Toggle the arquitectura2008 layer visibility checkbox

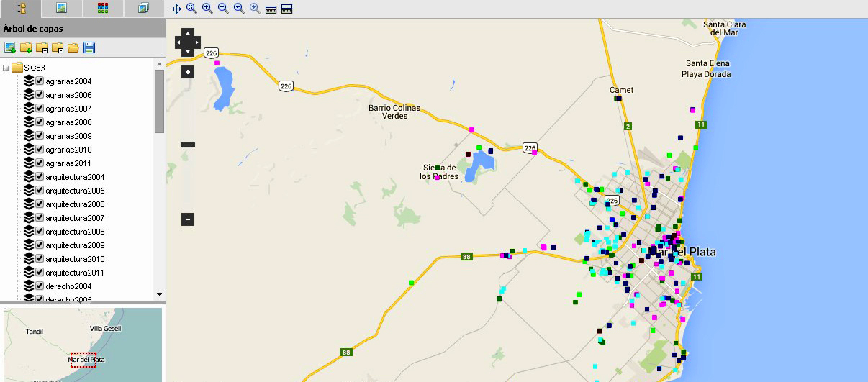tap(40, 232)
